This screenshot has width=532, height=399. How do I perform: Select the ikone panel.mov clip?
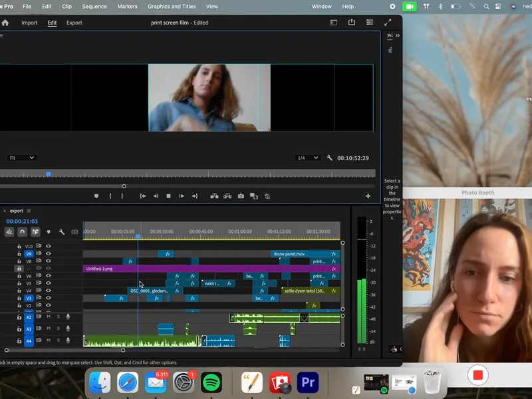click(x=305, y=254)
